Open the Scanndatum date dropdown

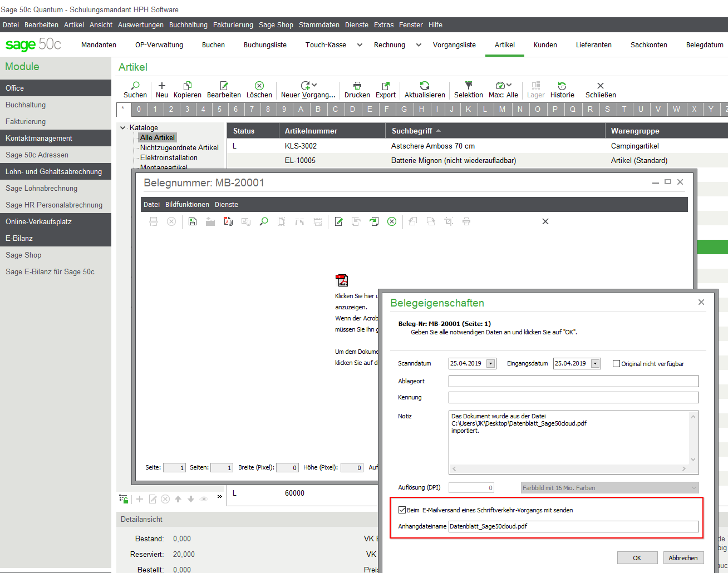point(490,363)
